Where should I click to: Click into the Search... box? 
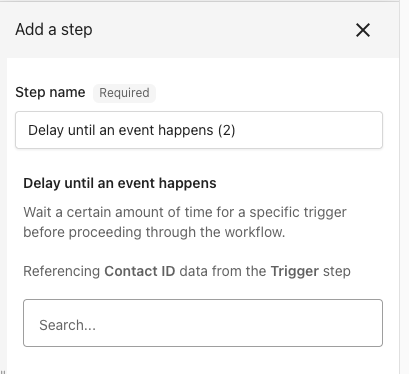(x=203, y=323)
